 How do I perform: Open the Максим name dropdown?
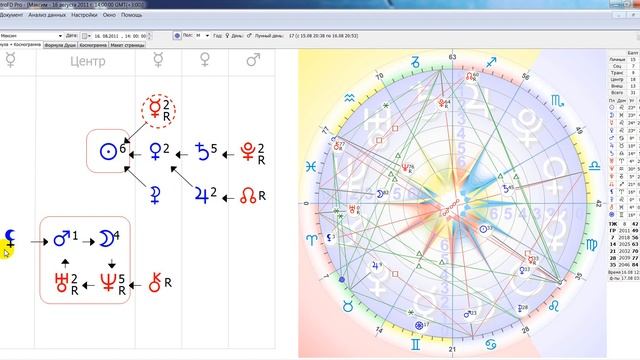(x=60, y=36)
